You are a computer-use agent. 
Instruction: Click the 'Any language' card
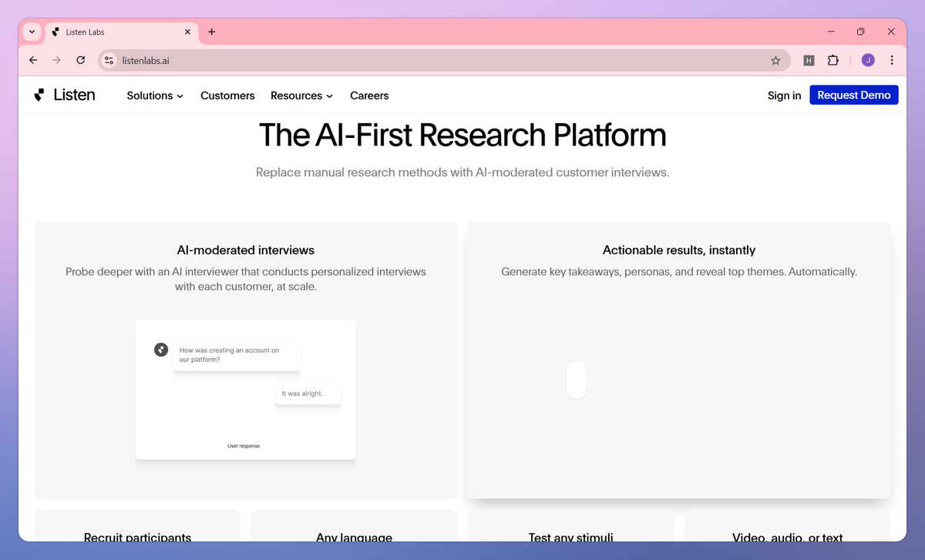point(354,527)
